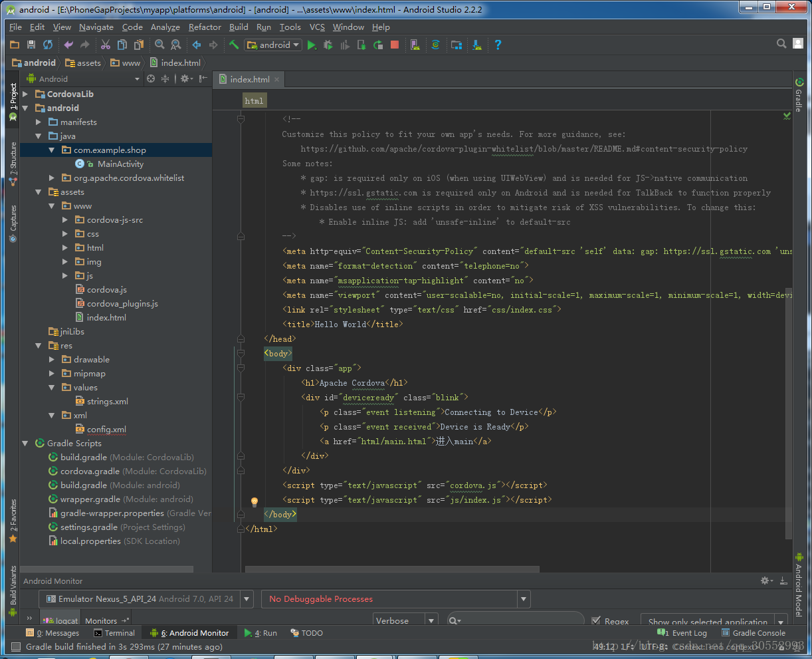Screen dimensions: 812x659
Task: Navigate Back with the blue arrow
Action: (197, 45)
